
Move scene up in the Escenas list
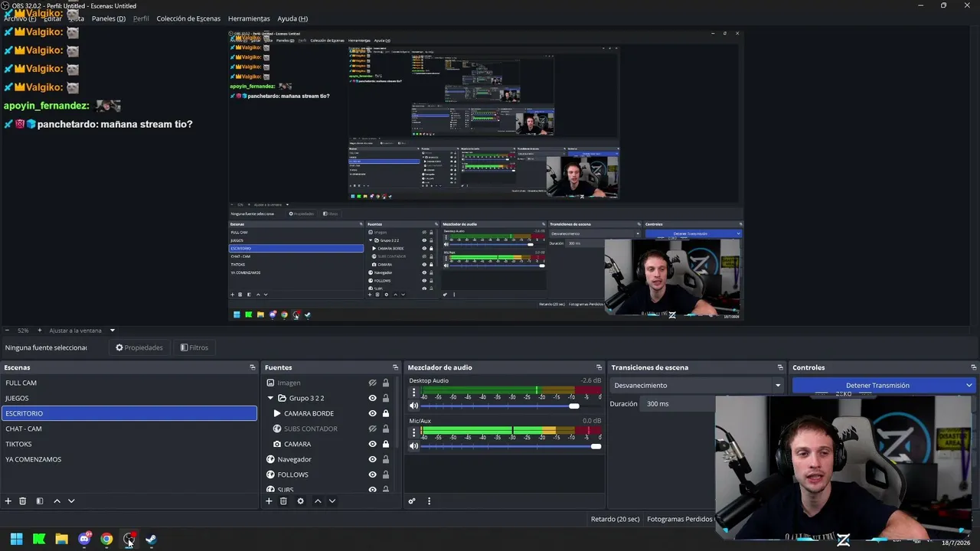click(57, 501)
